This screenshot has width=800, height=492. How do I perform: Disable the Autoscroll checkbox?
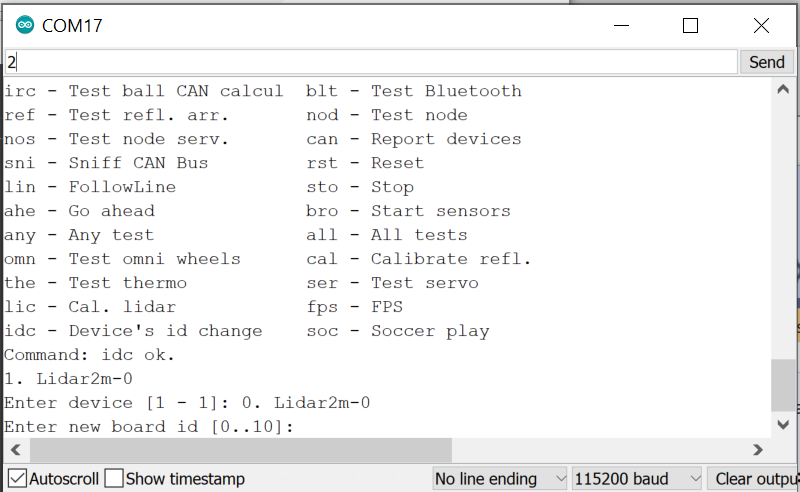click(17, 479)
